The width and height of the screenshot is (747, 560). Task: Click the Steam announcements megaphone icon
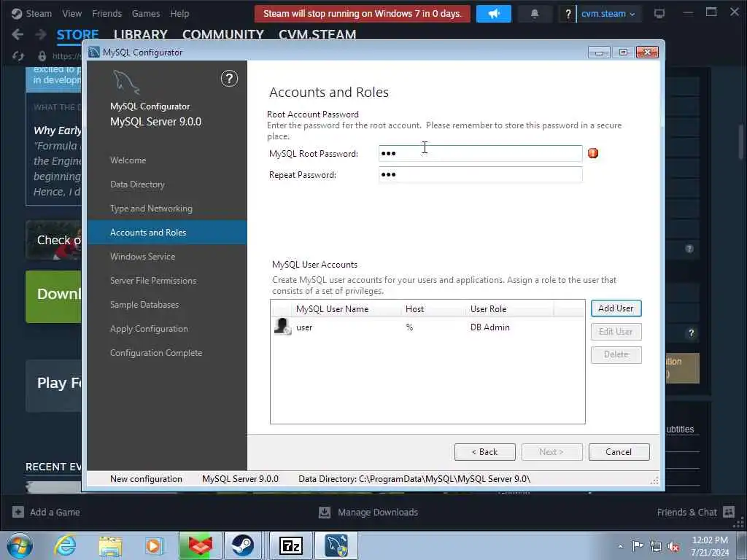pos(494,13)
